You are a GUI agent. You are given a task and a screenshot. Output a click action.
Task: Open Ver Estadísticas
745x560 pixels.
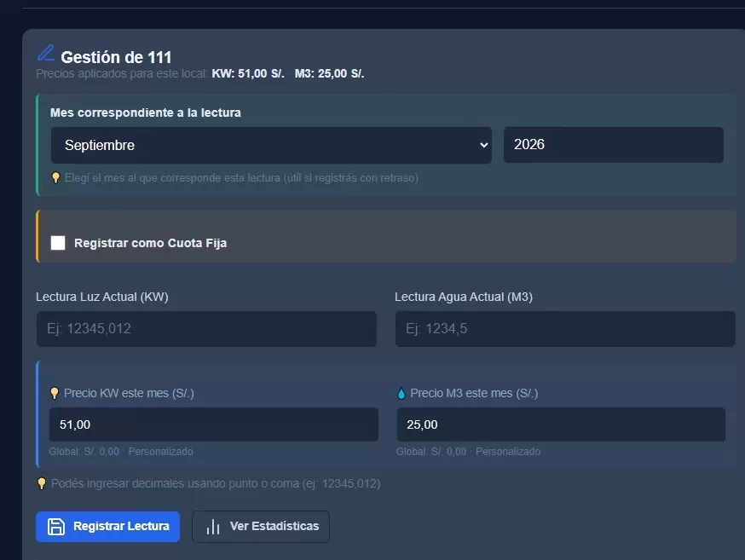coord(261,526)
